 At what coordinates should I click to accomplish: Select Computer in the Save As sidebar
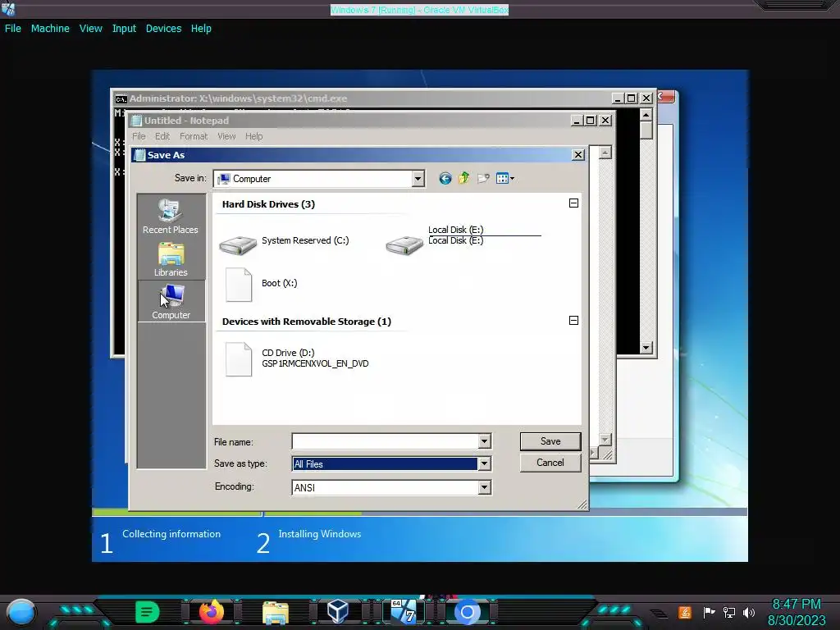(171, 302)
